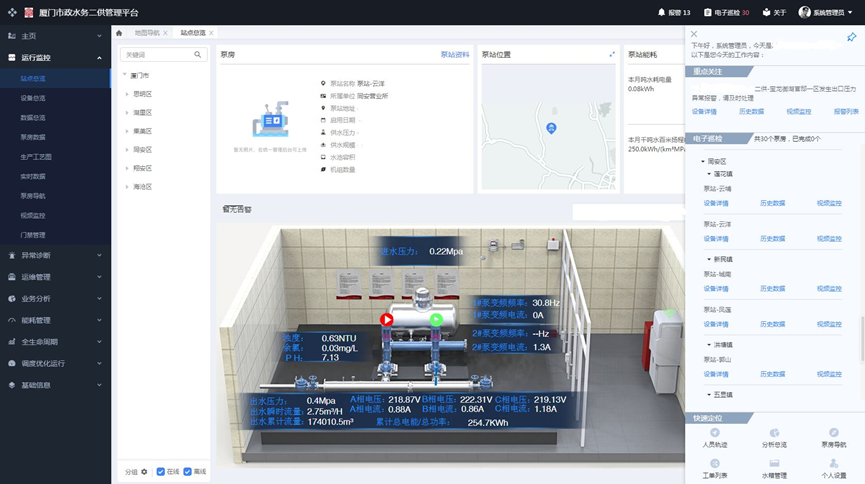Toggle the 离线 checkbox
Screen dimensions: 865x484
[189, 471]
